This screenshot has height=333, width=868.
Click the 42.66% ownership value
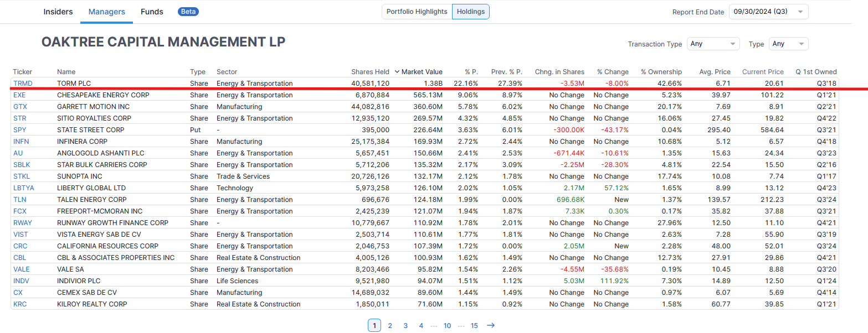(x=670, y=84)
